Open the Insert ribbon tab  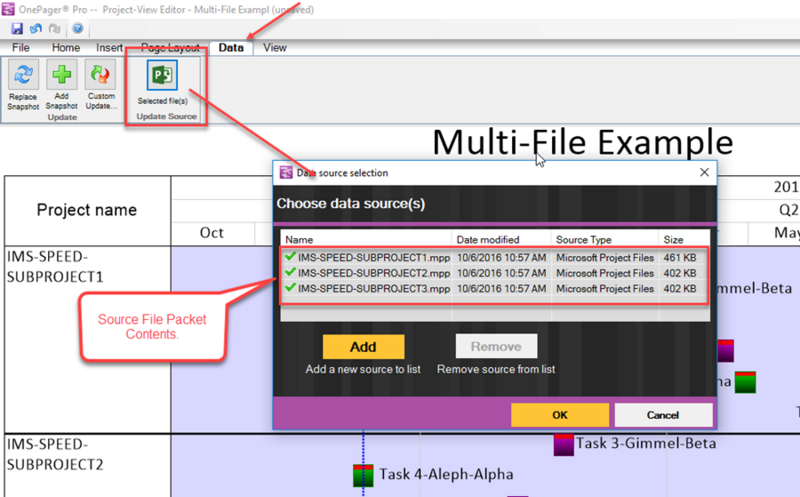(109, 47)
